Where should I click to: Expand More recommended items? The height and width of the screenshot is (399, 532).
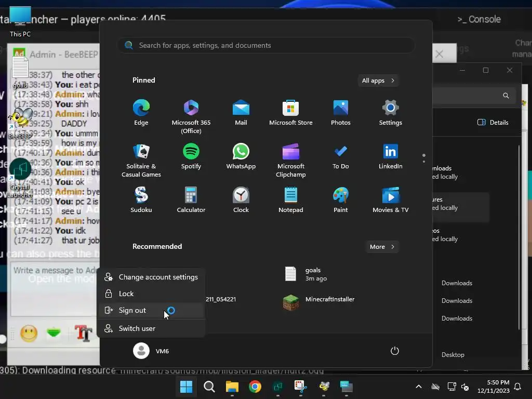point(382,247)
